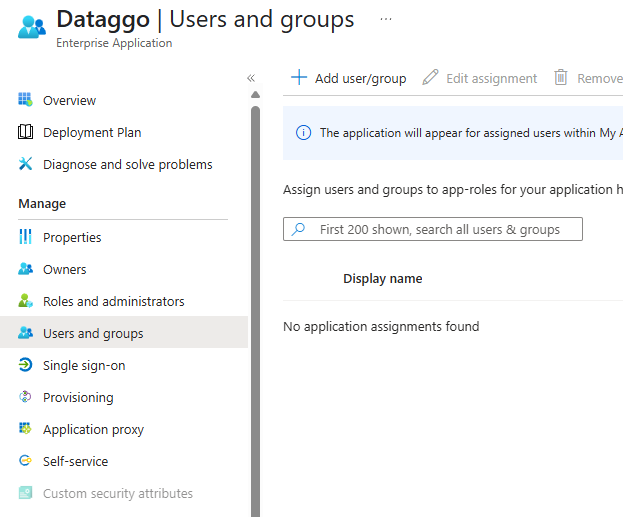Screen dimensions: 623x517
Task: Click the Overview grid icon
Action: [x=25, y=100]
